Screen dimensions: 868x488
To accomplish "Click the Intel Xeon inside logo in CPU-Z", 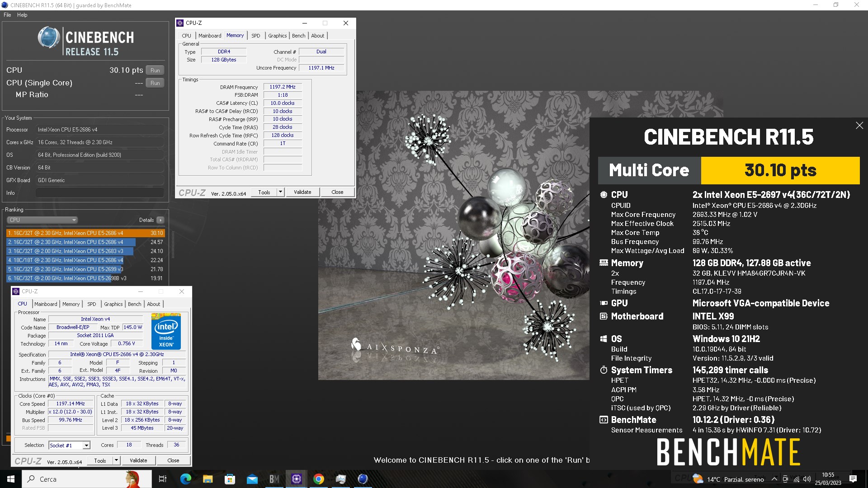I will (166, 331).
